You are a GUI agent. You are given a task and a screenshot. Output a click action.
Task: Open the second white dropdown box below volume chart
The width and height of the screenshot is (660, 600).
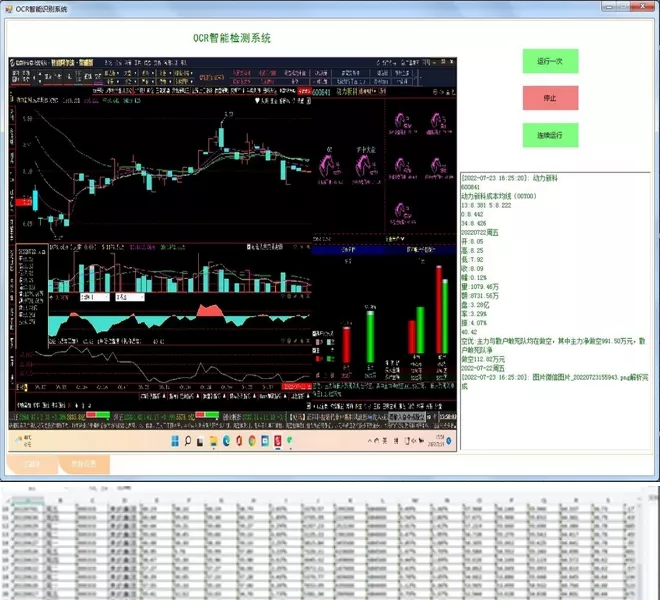(x=130, y=297)
